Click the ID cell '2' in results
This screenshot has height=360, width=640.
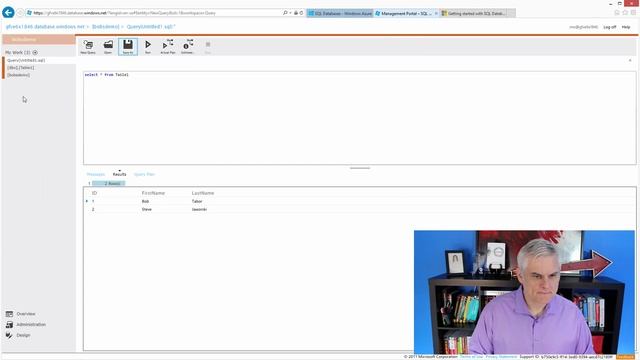pos(93,209)
